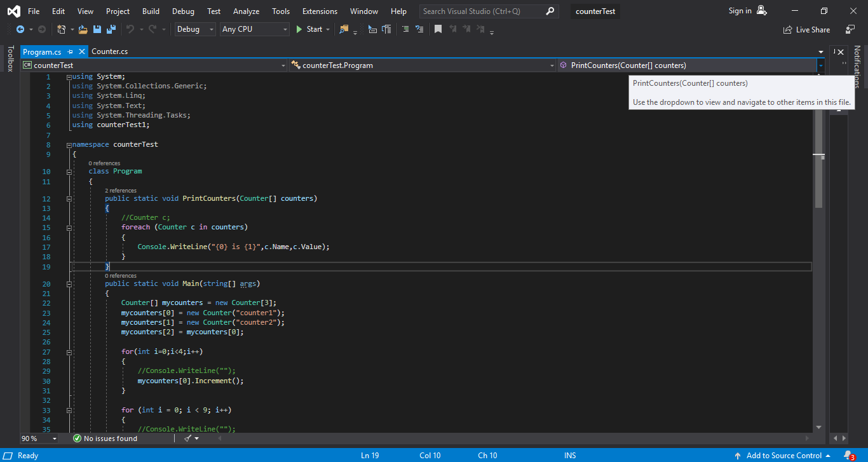
Task: Save all open files
Action: (110, 29)
